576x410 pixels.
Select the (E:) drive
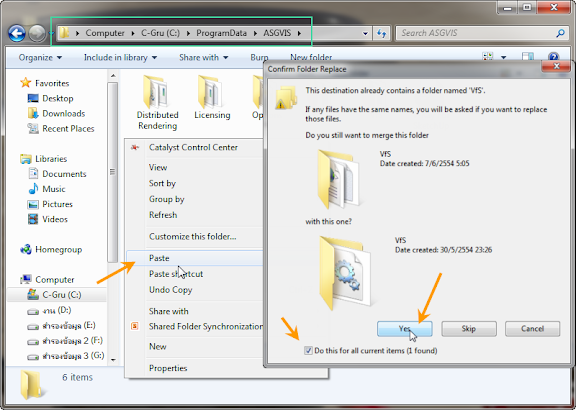coord(68,326)
